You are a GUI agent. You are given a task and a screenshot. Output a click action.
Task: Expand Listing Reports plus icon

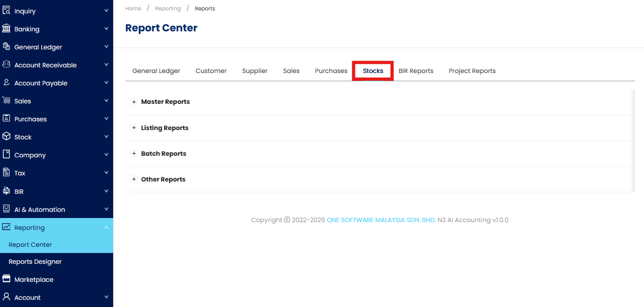[134, 128]
